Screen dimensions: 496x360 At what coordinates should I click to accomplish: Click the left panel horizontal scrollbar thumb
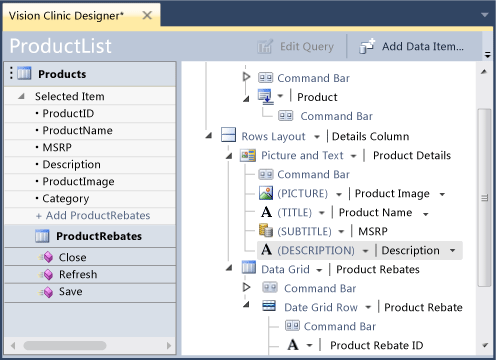coord(65,345)
